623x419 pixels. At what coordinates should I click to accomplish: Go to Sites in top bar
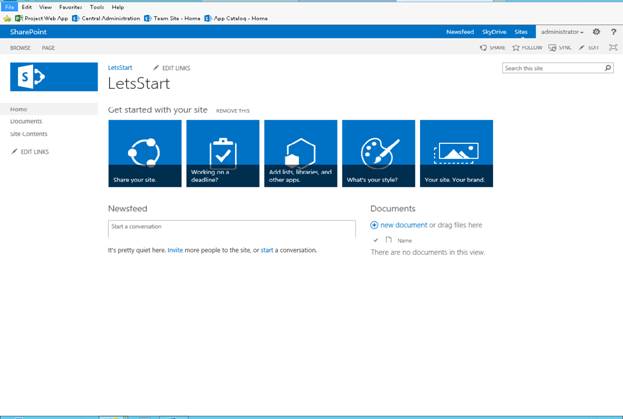pos(521,32)
